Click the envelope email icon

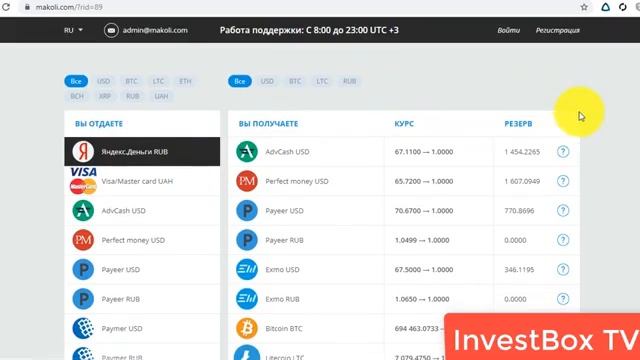[x=111, y=30]
